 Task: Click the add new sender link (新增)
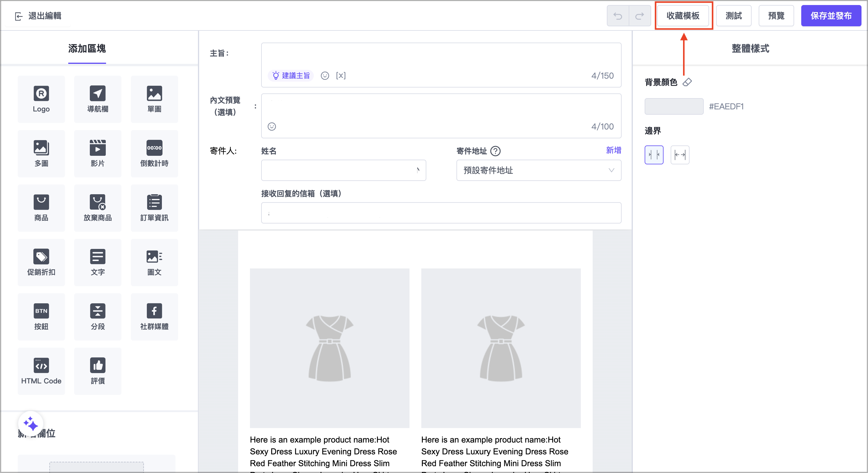click(613, 150)
